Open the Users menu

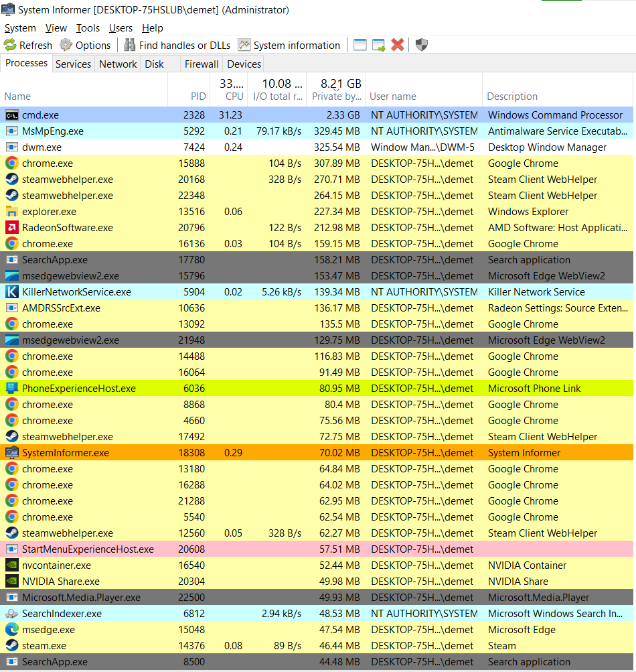click(x=121, y=28)
